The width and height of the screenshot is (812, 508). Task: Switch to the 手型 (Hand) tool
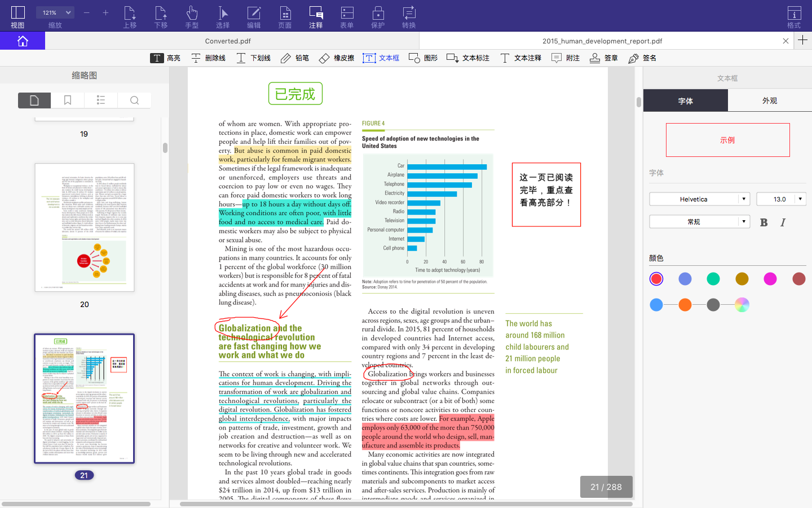[x=192, y=17]
